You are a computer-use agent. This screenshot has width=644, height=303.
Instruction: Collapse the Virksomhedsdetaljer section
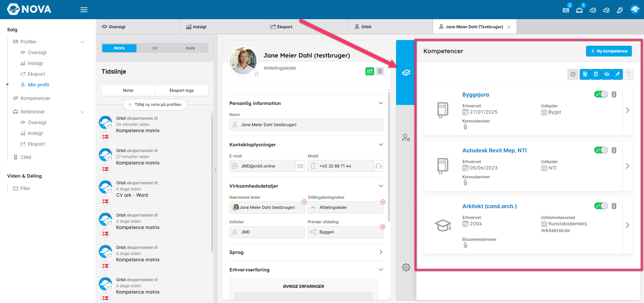pos(381,186)
